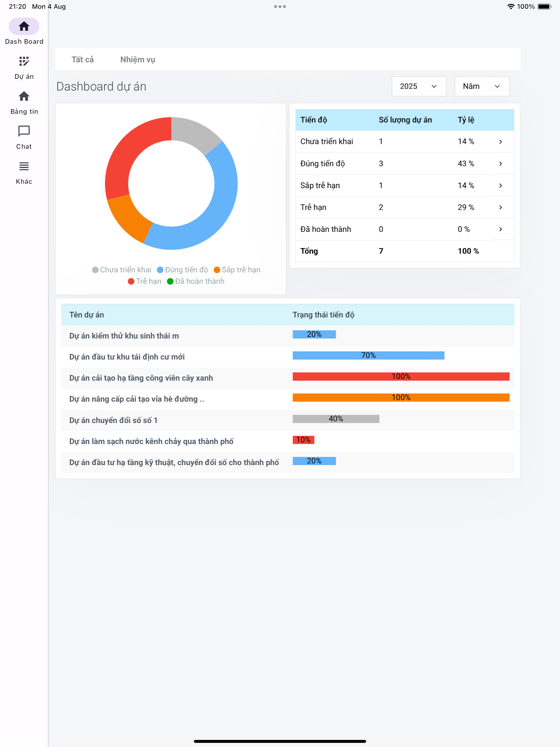The width and height of the screenshot is (560, 747).
Task: Expand the Trễ hạn row chevron
Action: [501, 207]
